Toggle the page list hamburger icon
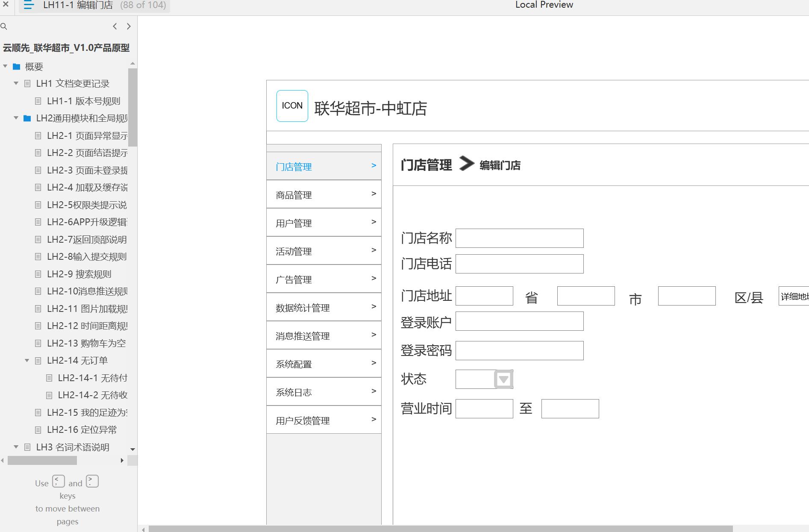 (x=29, y=5)
